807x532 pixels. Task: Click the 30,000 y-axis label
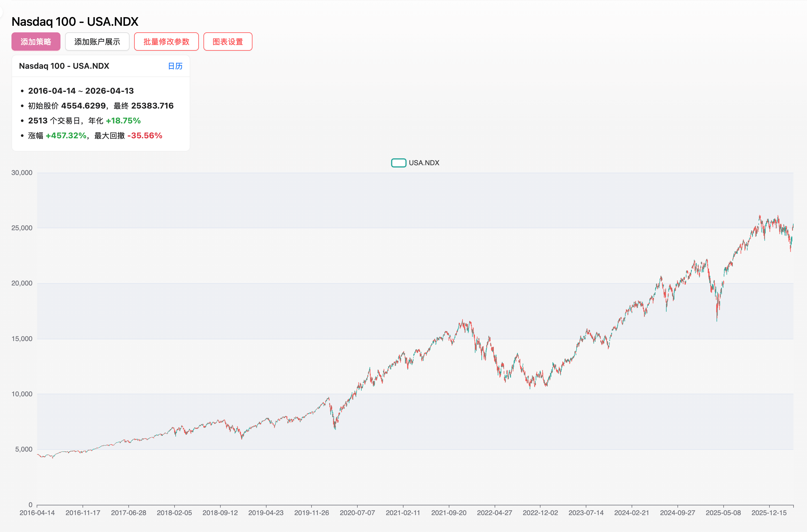pyautogui.click(x=22, y=173)
